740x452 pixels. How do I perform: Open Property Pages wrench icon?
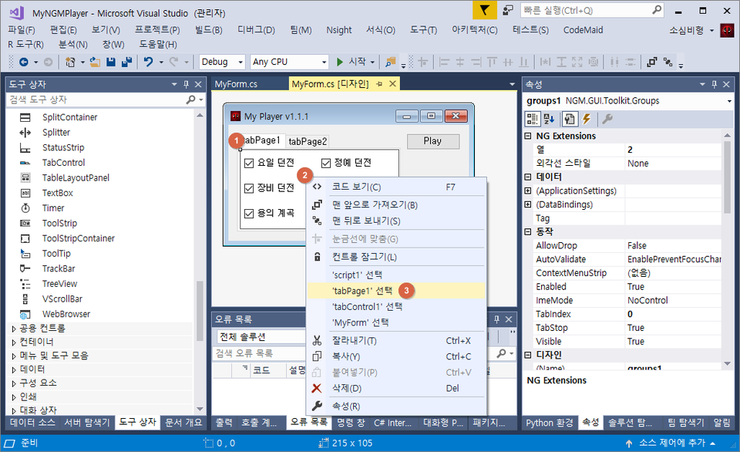point(607,119)
